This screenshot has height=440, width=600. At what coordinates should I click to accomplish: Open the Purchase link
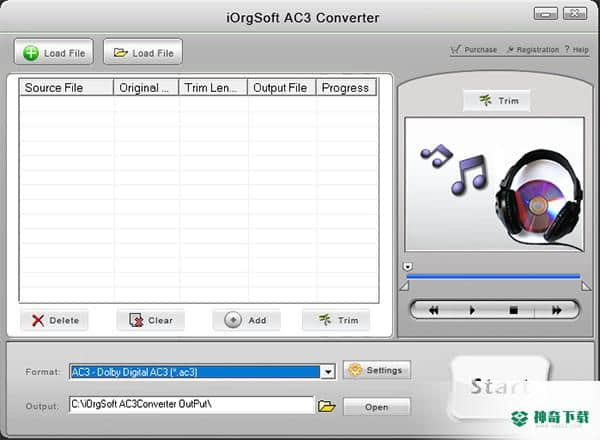tap(473, 50)
